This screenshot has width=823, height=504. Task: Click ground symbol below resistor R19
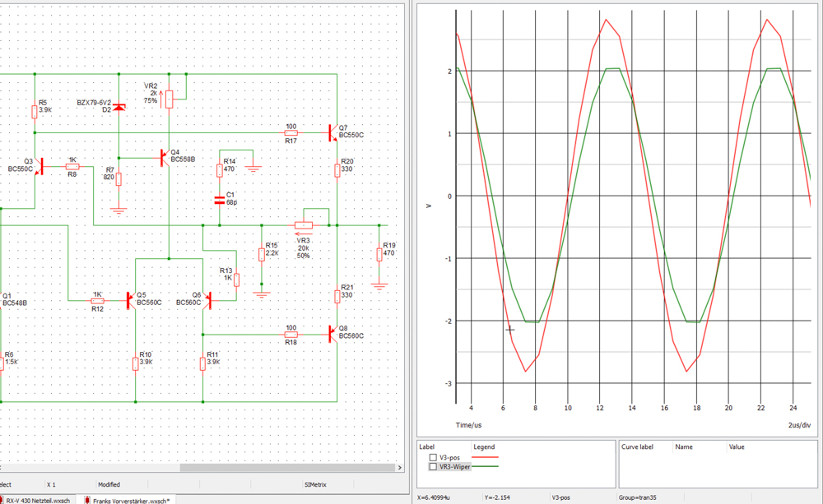click(379, 287)
